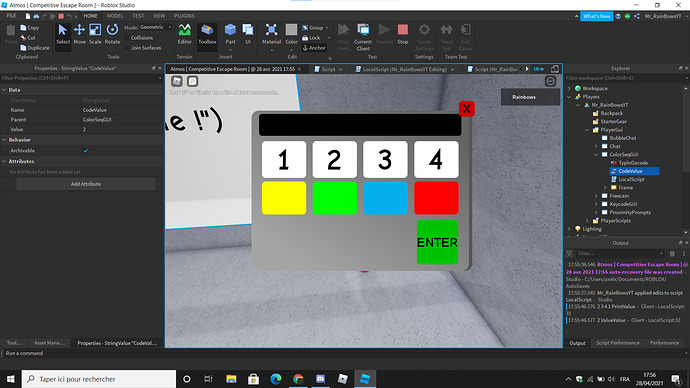
Task: Open the MODEL ribbon tab
Action: (x=115, y=16)
